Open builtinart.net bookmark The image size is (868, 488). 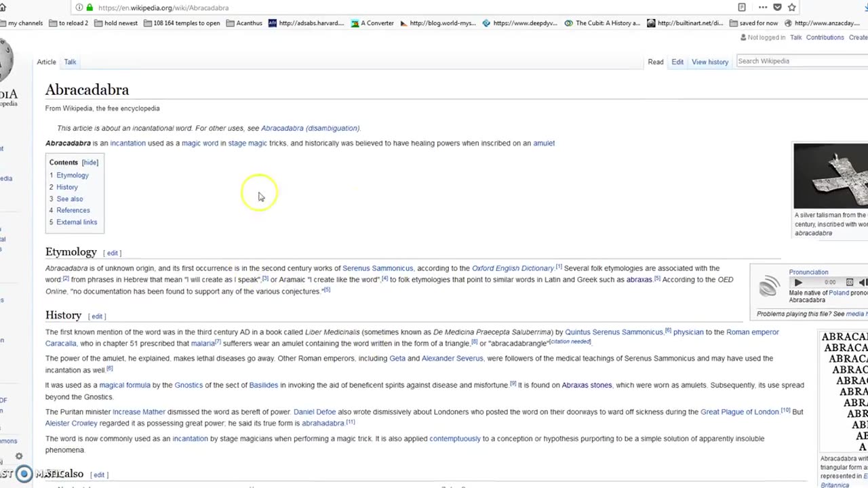pos(685,23)
